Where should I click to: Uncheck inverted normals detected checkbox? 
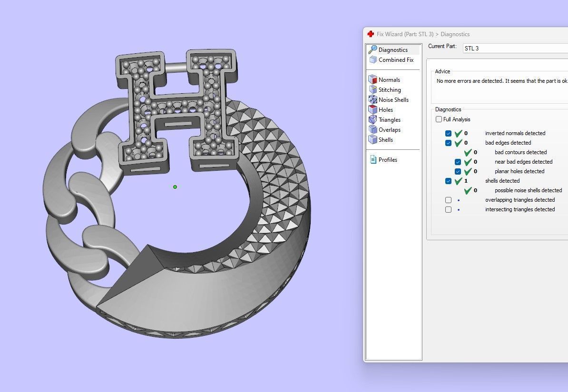[449, 133]
